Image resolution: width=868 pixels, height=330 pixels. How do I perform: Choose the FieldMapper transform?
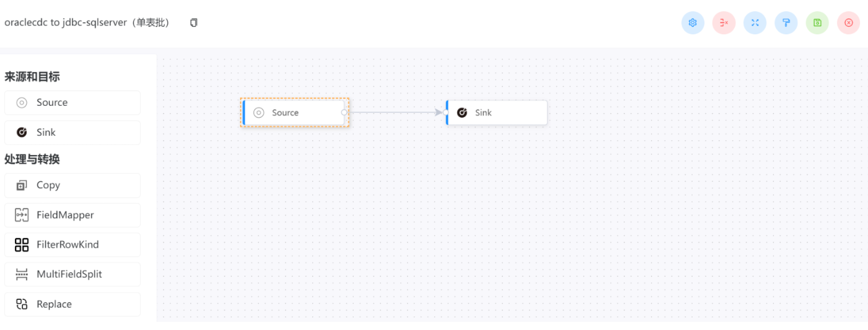(72, 215)
